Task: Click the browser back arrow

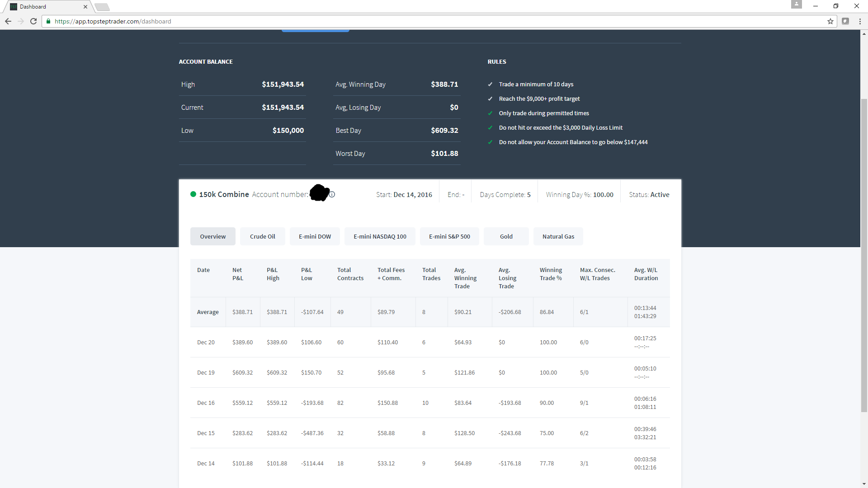Action: coord(8,21)
